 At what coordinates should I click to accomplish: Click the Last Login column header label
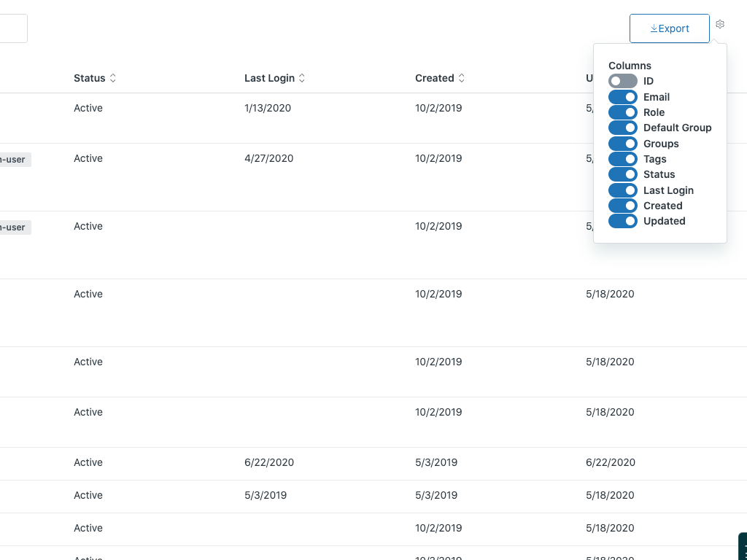pyautogui.click(x=269, y=78)
